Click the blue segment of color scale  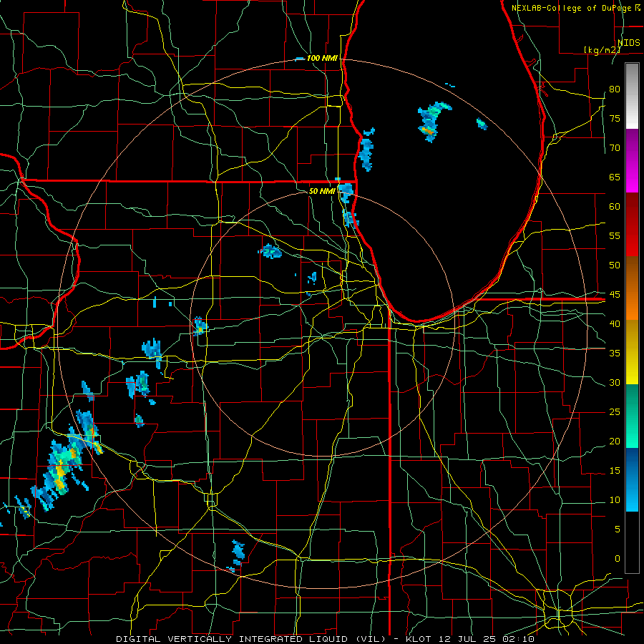(x=632, y=479)
